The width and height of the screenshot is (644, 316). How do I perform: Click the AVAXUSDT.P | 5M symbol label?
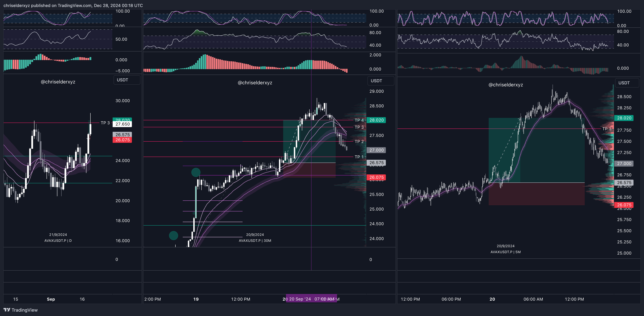pyautogui.click(x=505, y=252)
